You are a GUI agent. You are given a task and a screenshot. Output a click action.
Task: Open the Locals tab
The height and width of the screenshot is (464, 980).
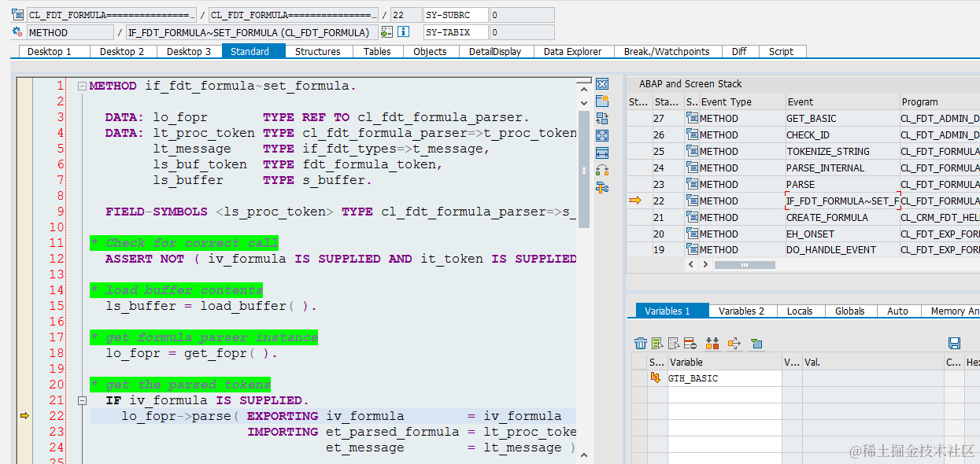pos(800,311)
